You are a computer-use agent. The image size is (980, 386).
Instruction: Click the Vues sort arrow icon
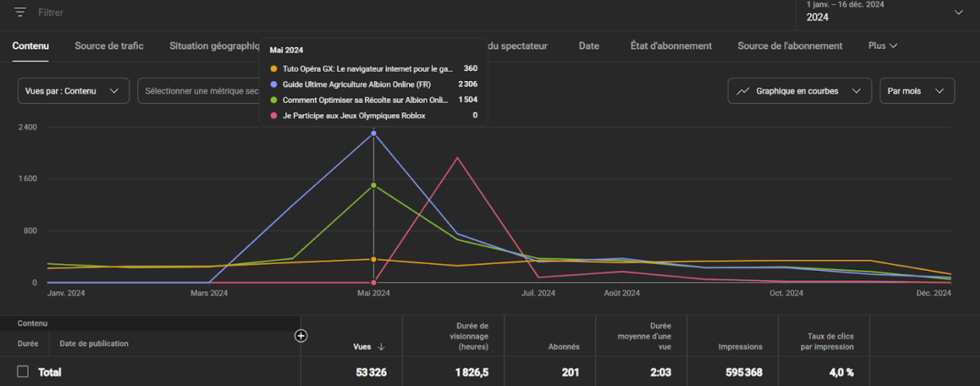(382, 347)
